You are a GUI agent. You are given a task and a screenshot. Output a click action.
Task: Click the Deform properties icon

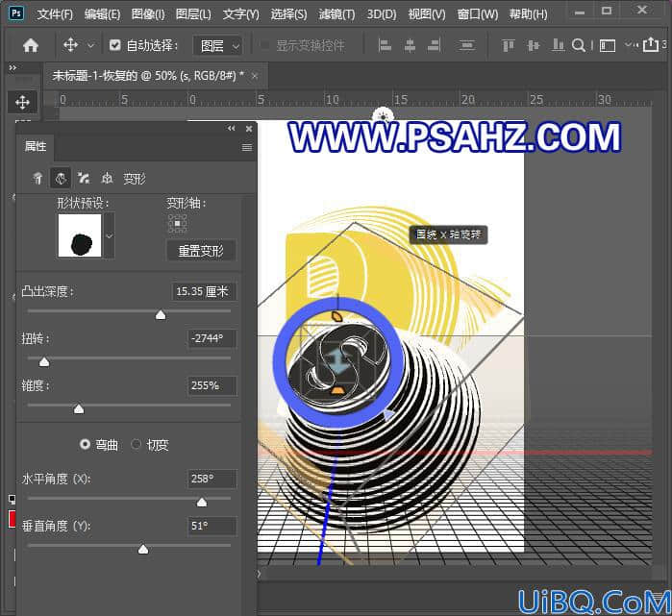tap(61, 178)
